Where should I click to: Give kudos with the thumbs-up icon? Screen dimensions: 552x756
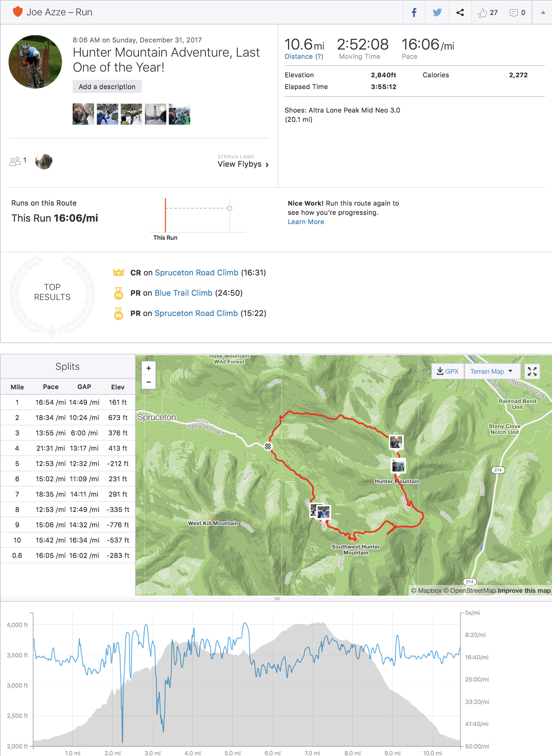(483, 13)
